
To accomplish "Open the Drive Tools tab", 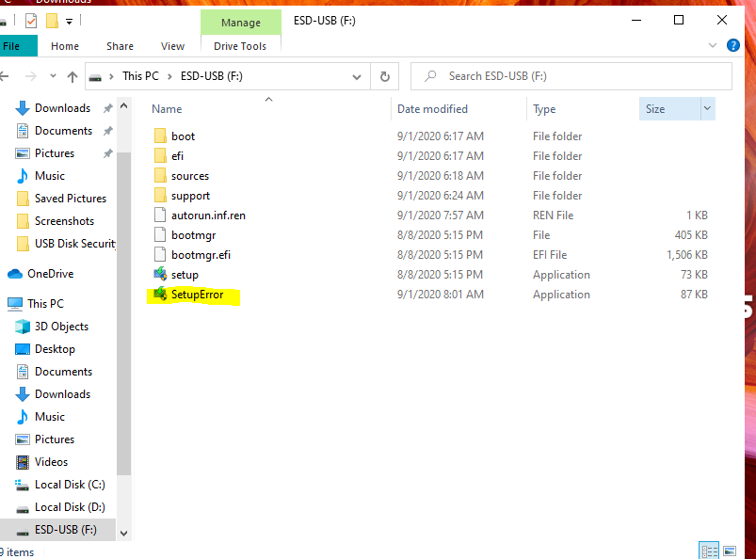I will click(240, 46).
